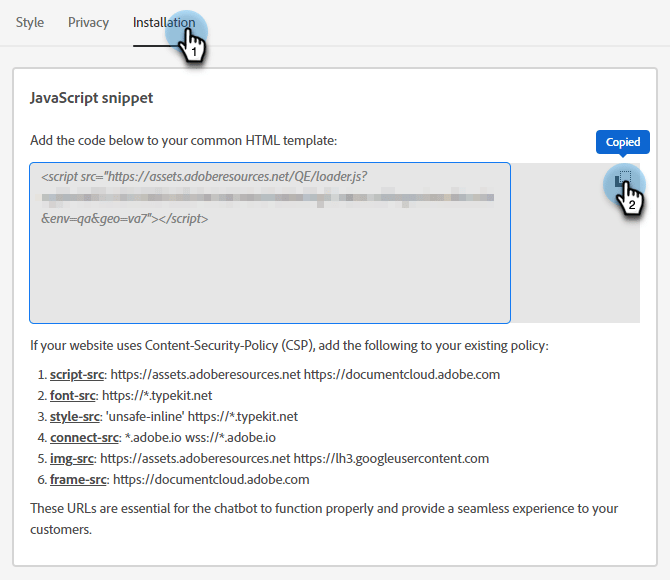Click the Content-Security-Policy instruction sentence
Screen dimensions: 670x580
click(289, 345)
